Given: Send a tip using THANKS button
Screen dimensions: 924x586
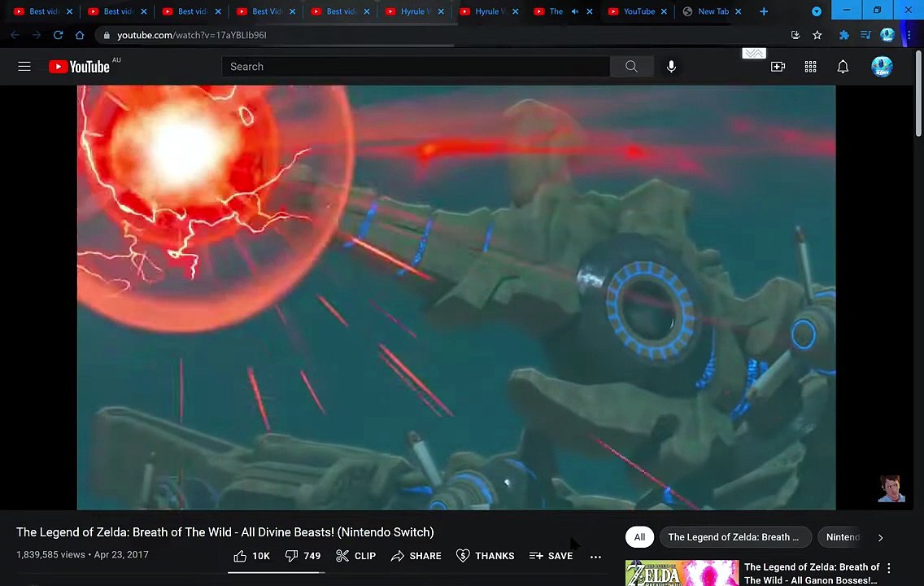Looking at the screenshot, I should (485, 556).
